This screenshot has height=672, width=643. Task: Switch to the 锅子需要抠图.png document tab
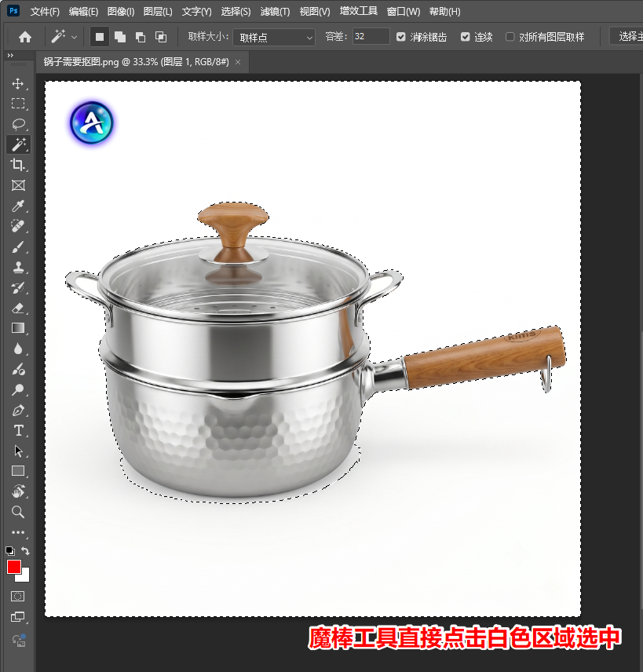click(x=137, y=62)
